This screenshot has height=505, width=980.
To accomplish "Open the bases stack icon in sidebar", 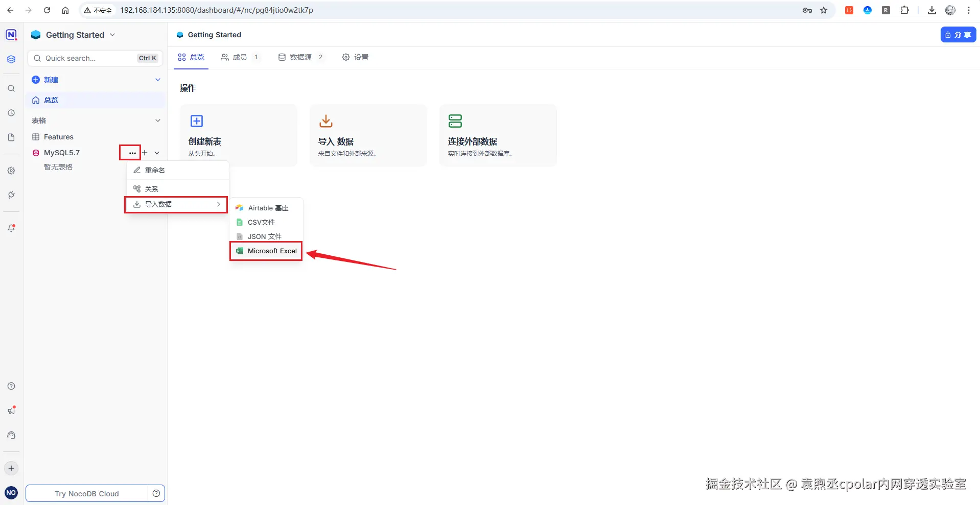I will (x=11, y=59).
